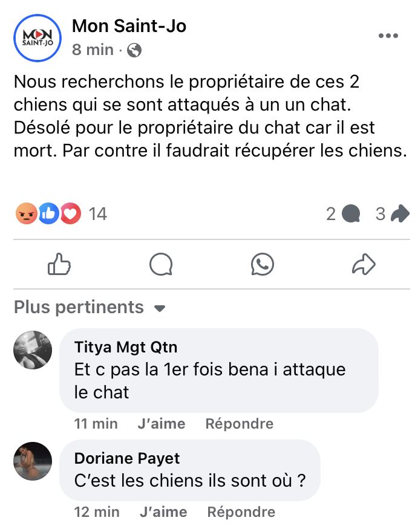415x532 pixels.
Task: Click the angry reaction emoji
Action: [26, 213]
